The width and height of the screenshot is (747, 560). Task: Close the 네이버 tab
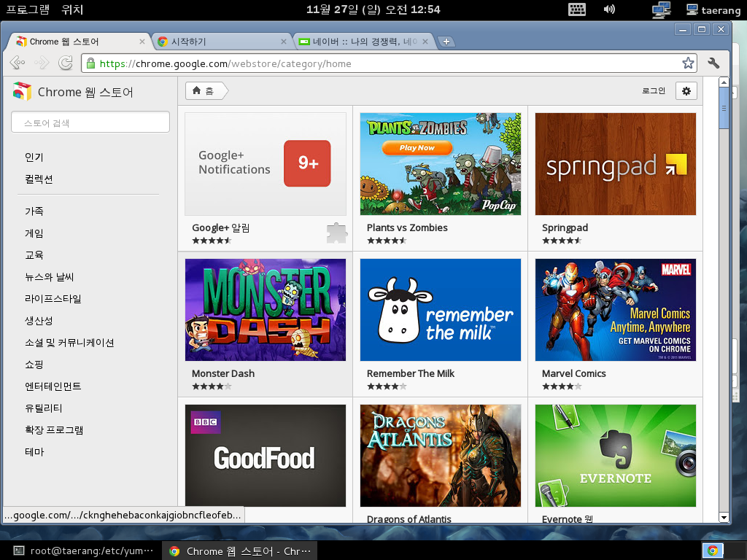pos(425,42)
